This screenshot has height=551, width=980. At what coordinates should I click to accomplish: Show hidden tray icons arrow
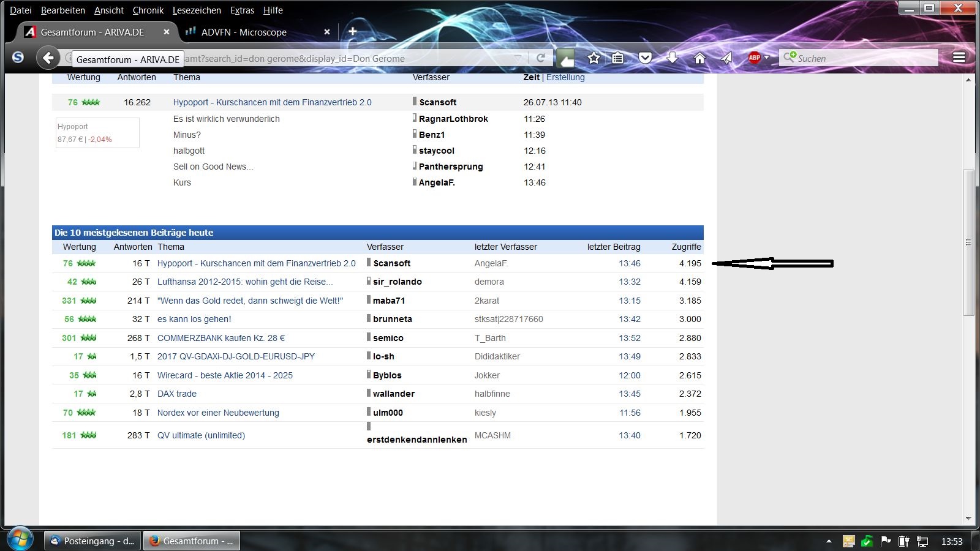coord(829,541)
